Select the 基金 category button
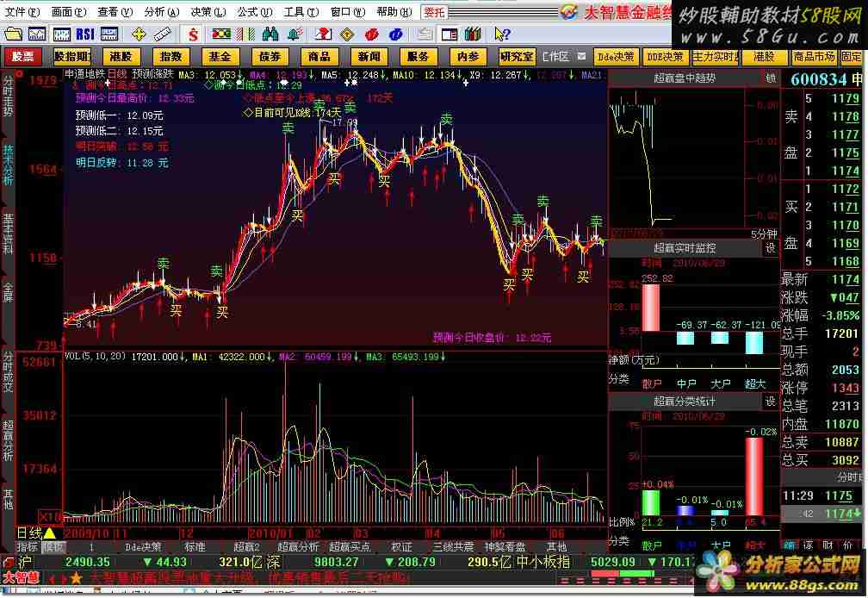This screenshot has height=598, width=868. [220, 57]
